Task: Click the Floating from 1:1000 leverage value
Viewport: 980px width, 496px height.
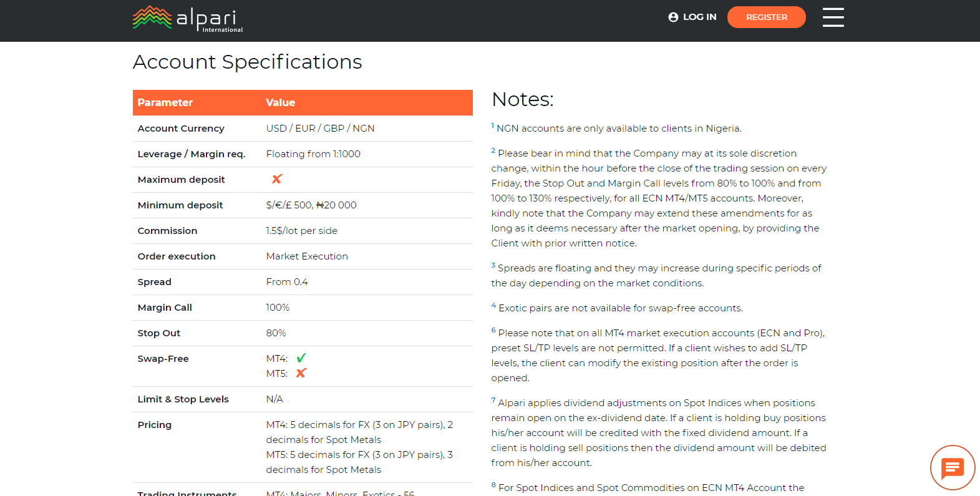Action: [x=313, y=154]
